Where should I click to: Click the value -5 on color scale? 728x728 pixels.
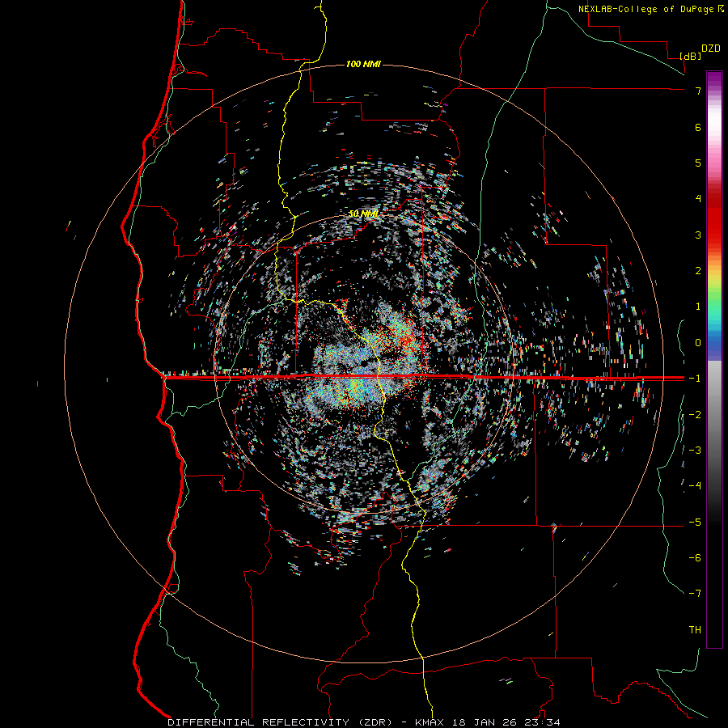click(695, 523)
